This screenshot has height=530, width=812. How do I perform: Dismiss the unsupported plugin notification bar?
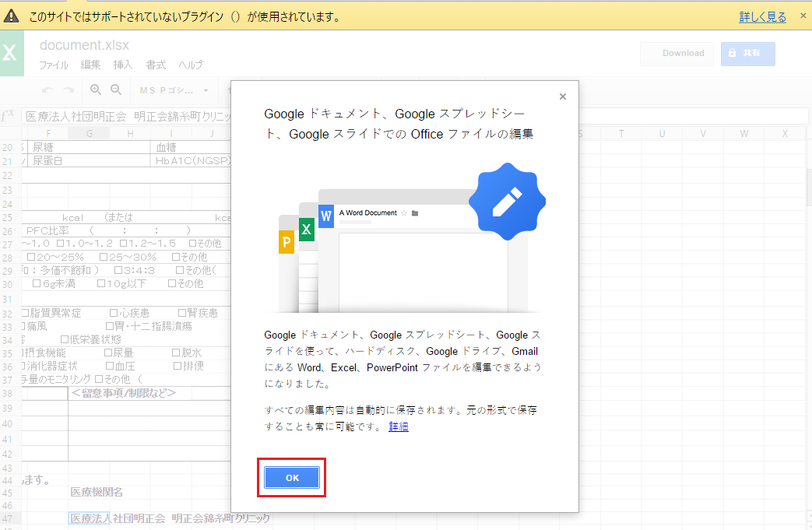(x=803, y=16)
